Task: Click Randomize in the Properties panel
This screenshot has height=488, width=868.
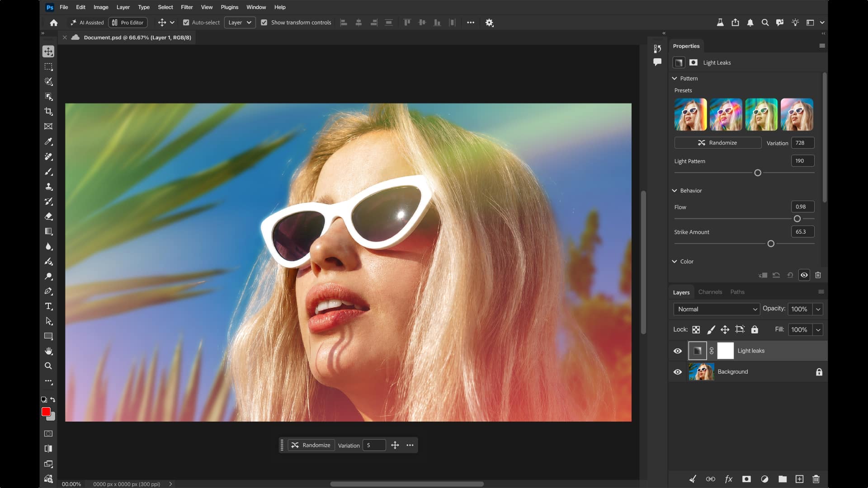Action: click(x=718, y=143)
